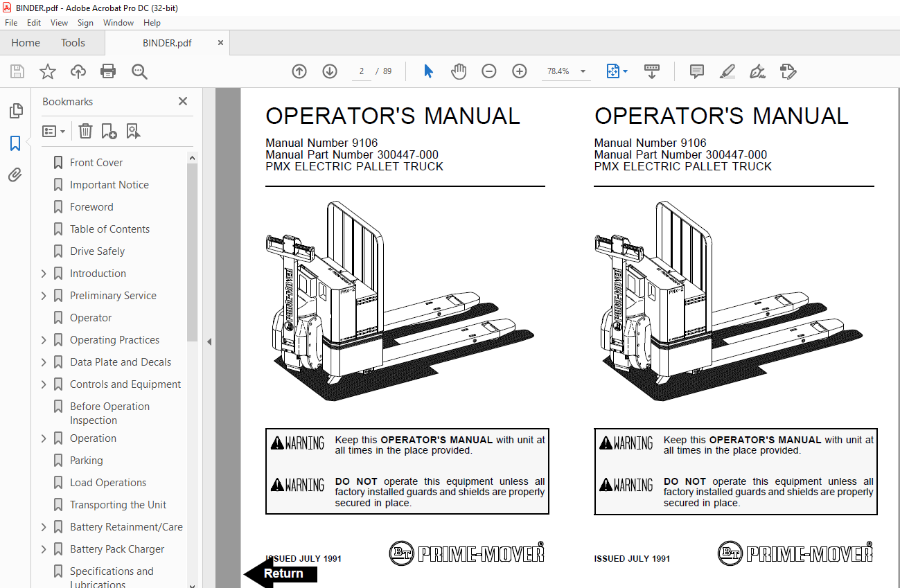
Task: Activate the hand pan tool
Action: coord(459,71)
